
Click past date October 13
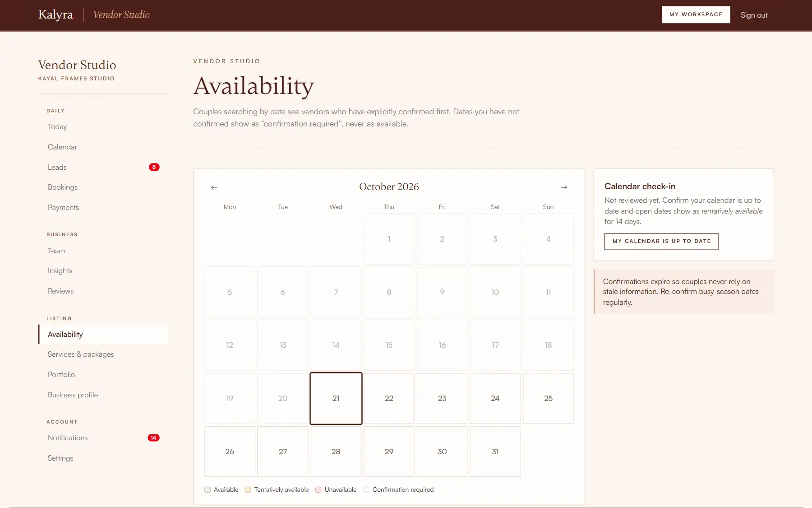click(283, 345)
